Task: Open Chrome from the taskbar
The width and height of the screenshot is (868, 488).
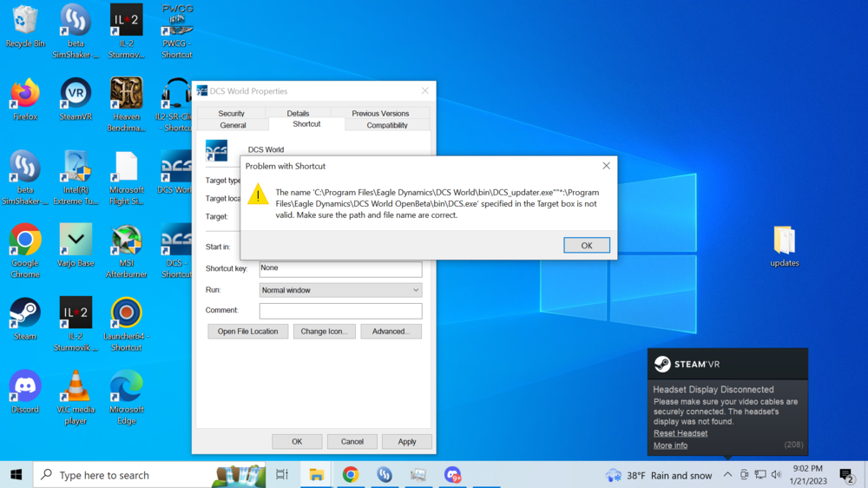Action: [351, 475]
